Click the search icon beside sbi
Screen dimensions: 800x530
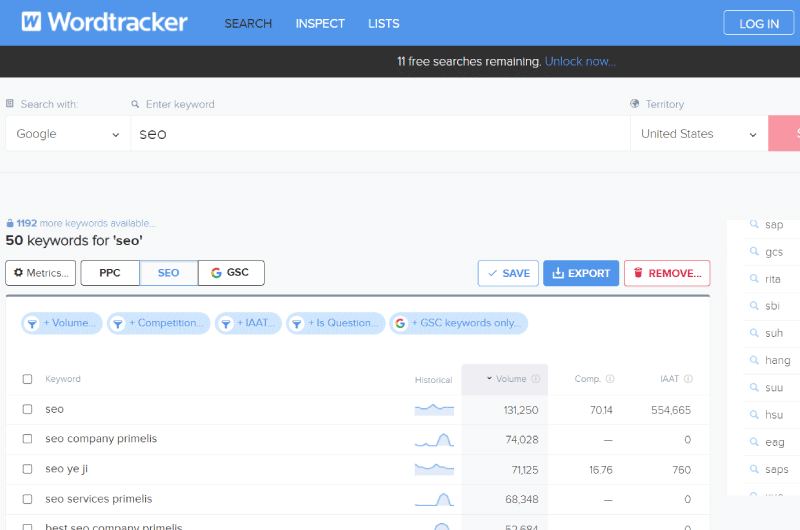754,306
